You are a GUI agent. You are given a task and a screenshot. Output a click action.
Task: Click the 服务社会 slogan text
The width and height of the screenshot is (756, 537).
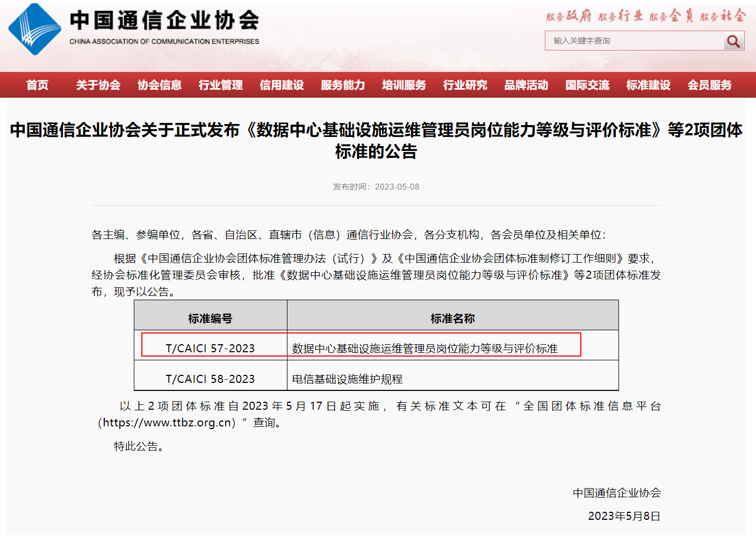(x=723, y=16)
